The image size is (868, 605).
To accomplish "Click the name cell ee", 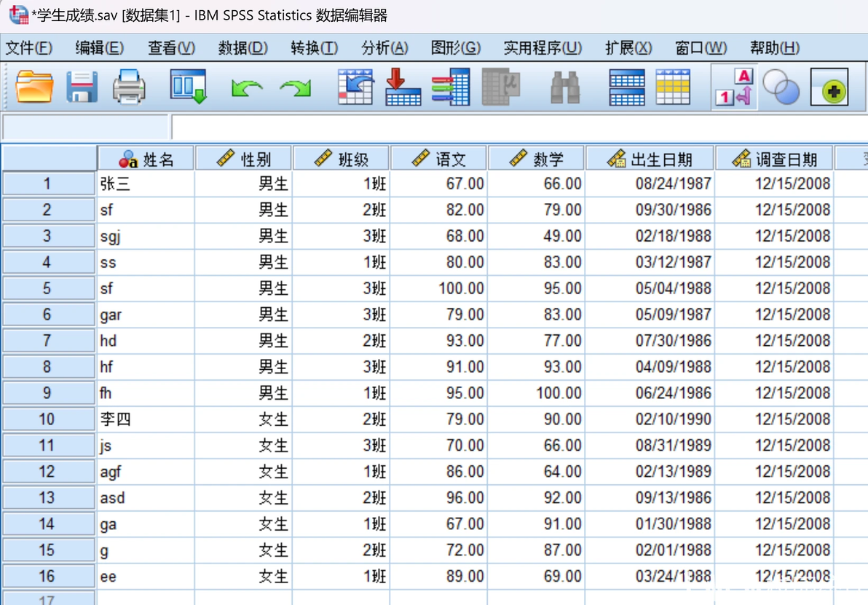I will coord(146,576).
